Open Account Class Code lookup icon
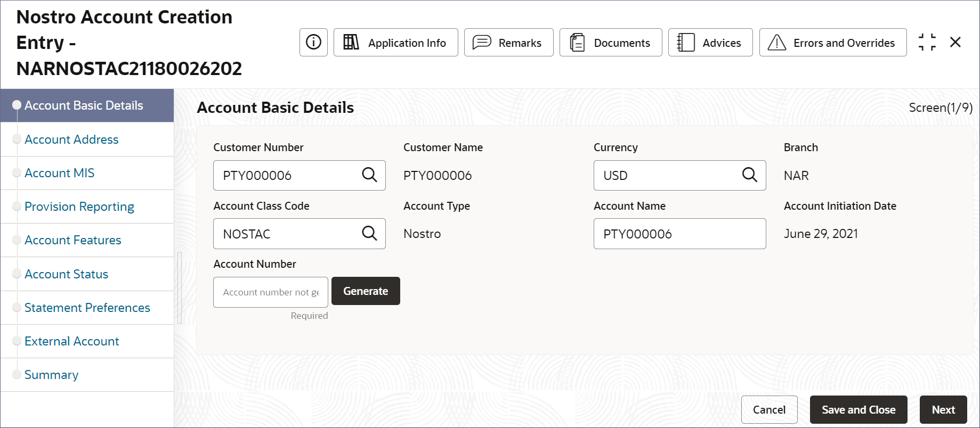The image size is (980, 428). click(369, 233)
